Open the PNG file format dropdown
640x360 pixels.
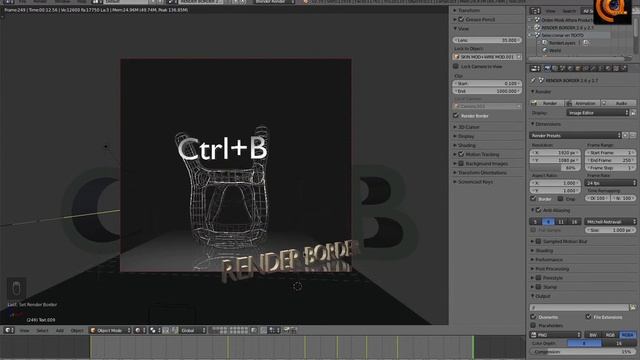click(556, 335)
